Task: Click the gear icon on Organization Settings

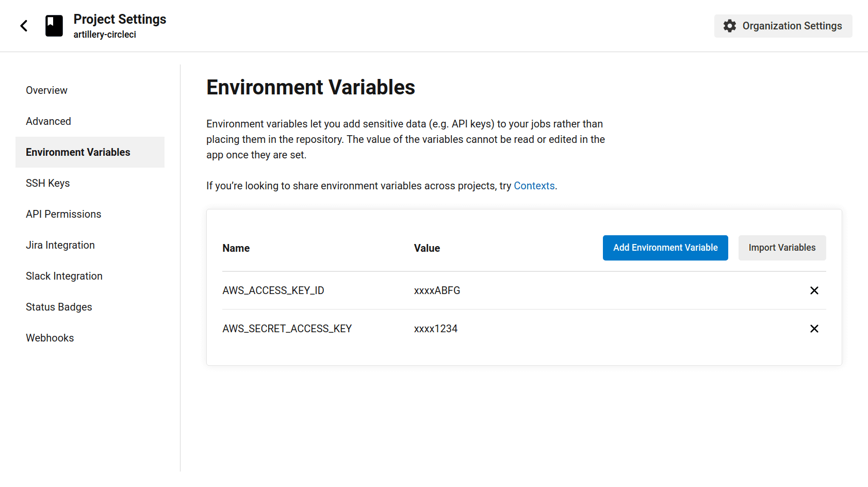Action: tap(729, 26)
